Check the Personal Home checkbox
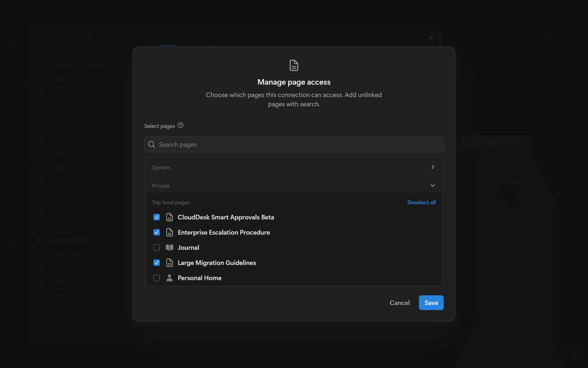 156,278
